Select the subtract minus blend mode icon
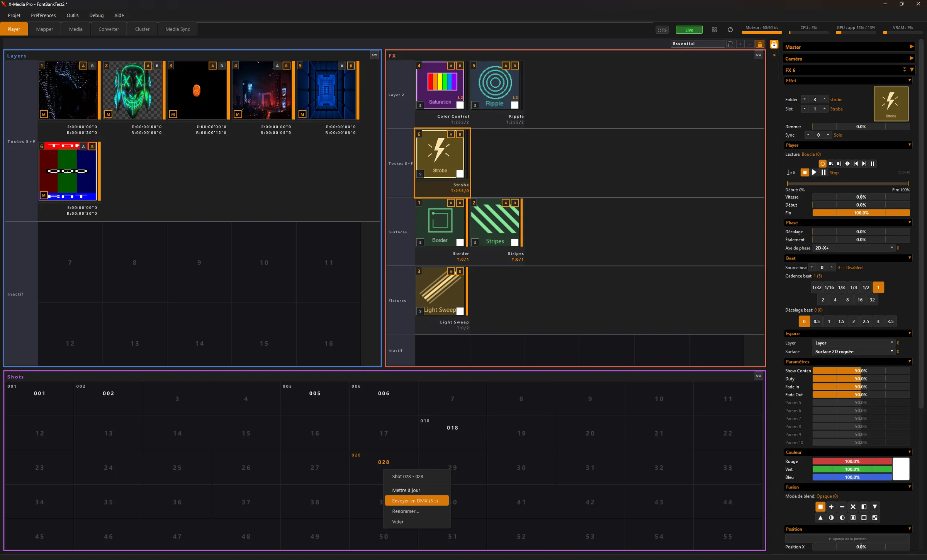This screenshot has width=927, height=560. [842, 507]
